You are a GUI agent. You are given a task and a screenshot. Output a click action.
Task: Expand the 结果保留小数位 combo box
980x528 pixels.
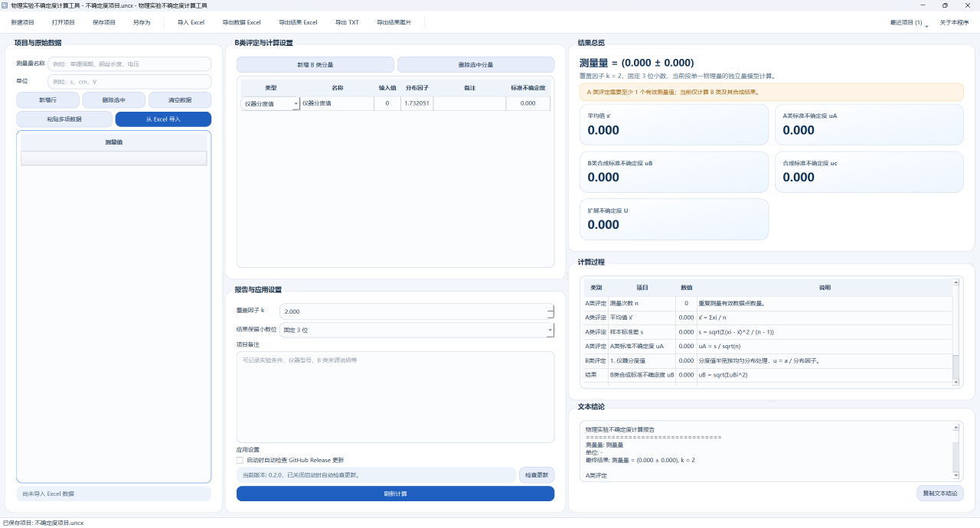pyautogui.click(x=550, y=331)
